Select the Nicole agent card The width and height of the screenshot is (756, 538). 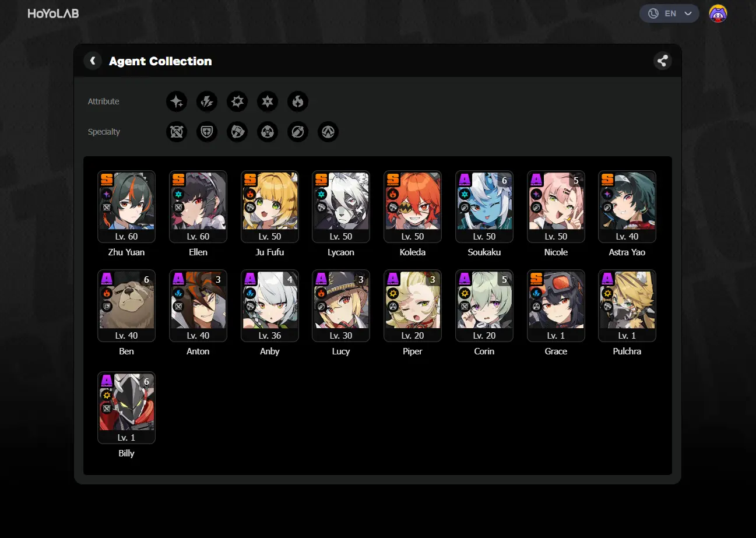pos(556,206)
